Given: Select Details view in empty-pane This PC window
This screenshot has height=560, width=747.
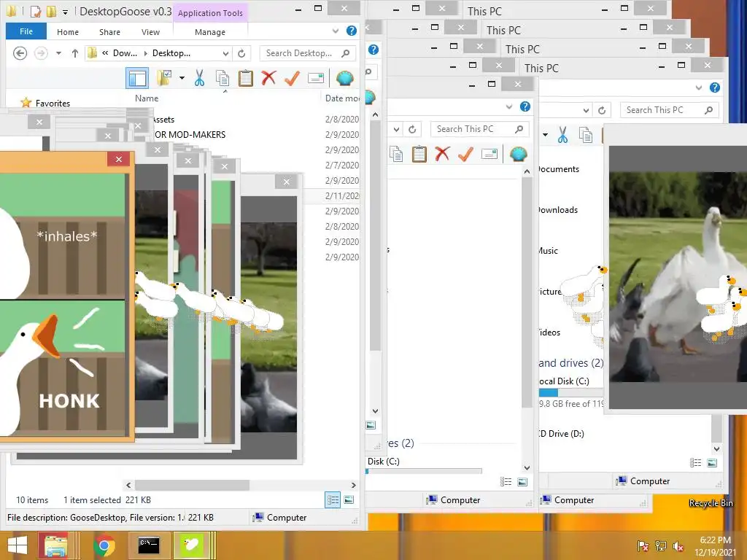Looking at the screenshot, I should pyautogui.click(x=506, y=482).
